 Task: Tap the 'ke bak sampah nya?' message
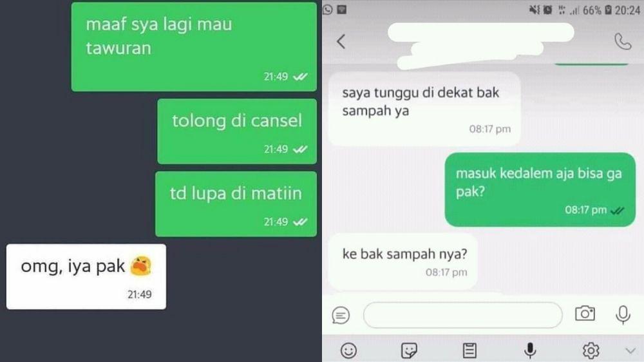tap(403, 262)
